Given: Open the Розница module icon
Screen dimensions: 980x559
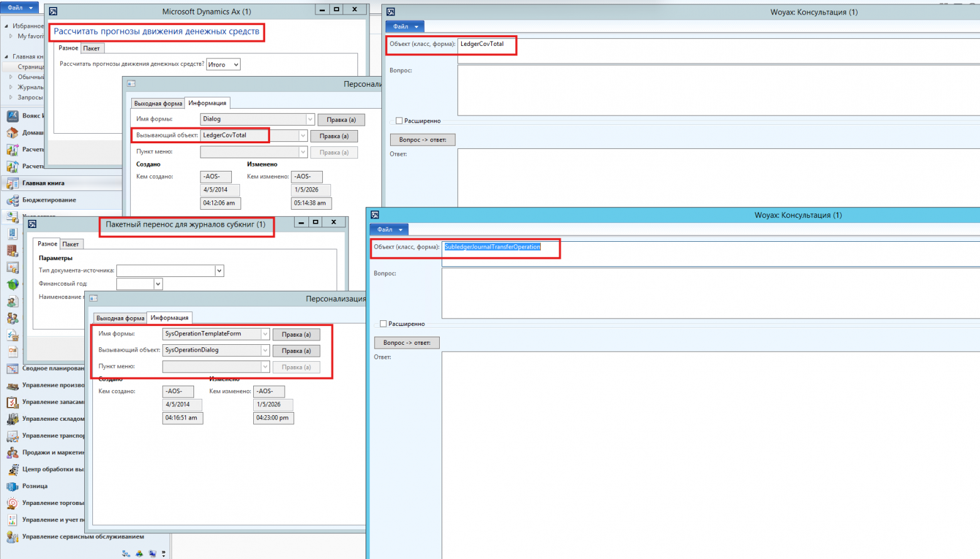Looking at the screenshot, I should coord(13,486).
